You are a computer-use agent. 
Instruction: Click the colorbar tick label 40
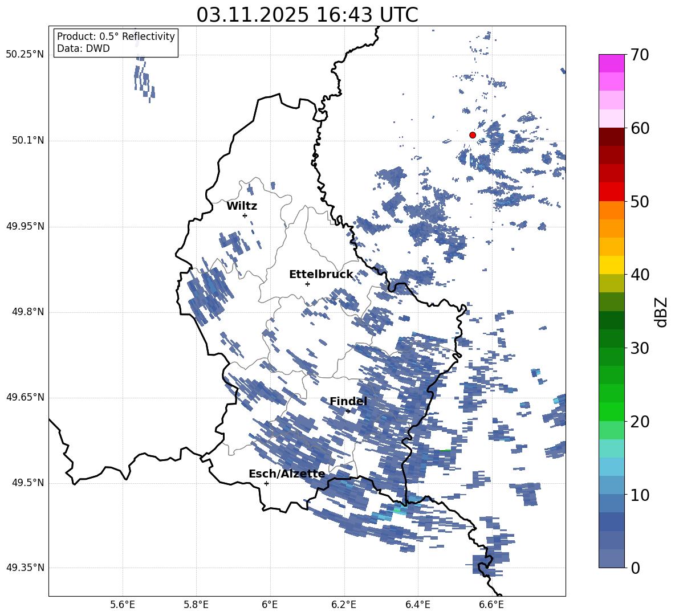tap(640, 275)
